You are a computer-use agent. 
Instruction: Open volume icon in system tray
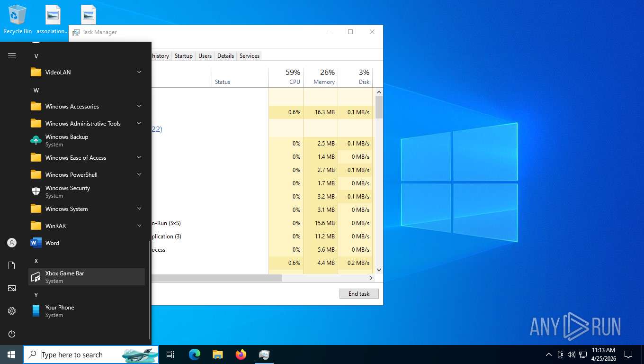click(x=572, y=355)
